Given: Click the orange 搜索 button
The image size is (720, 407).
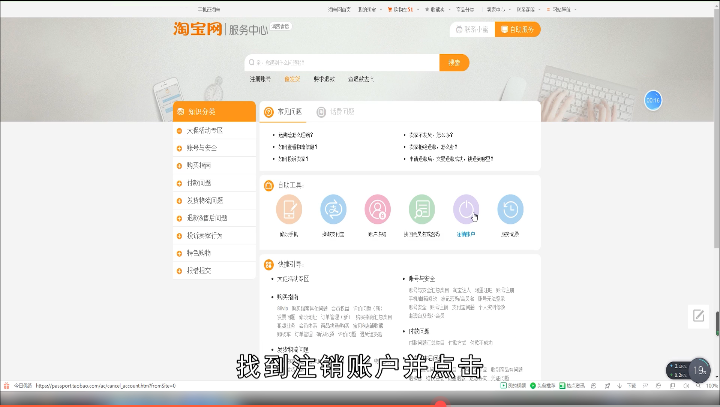Looking at the screenshot, I should coord(454,62).
